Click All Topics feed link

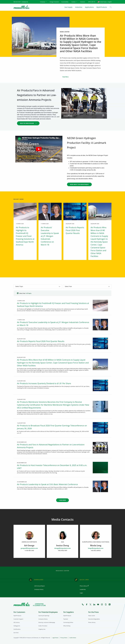pyautogui.click(x=29, y=293)
